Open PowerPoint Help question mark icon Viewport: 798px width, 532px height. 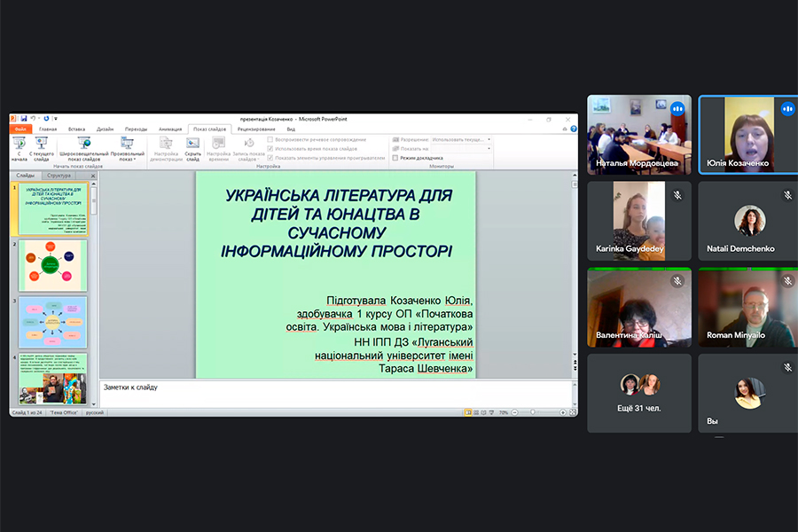[x=574, y=129]
